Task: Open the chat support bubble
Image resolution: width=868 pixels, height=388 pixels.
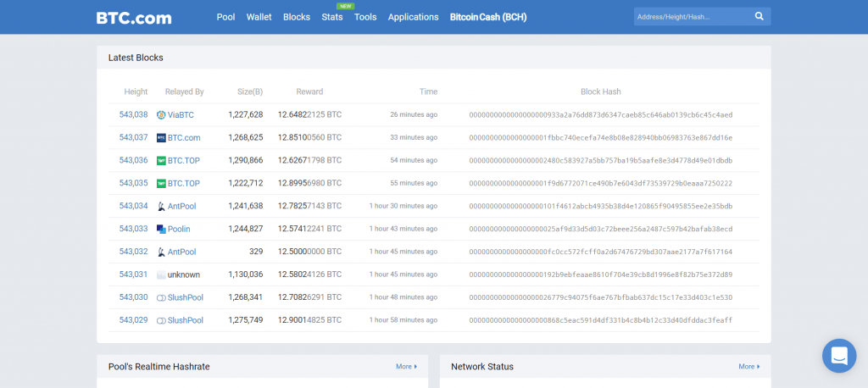Action: point(839,355)
